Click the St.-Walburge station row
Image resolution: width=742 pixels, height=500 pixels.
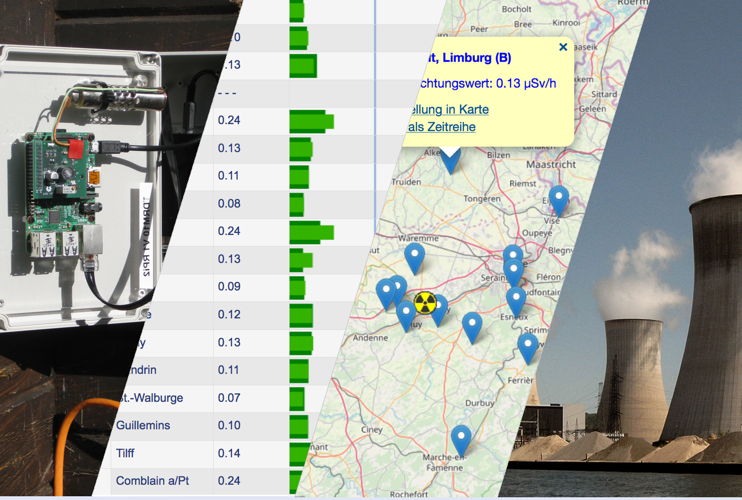click(150, 398)
